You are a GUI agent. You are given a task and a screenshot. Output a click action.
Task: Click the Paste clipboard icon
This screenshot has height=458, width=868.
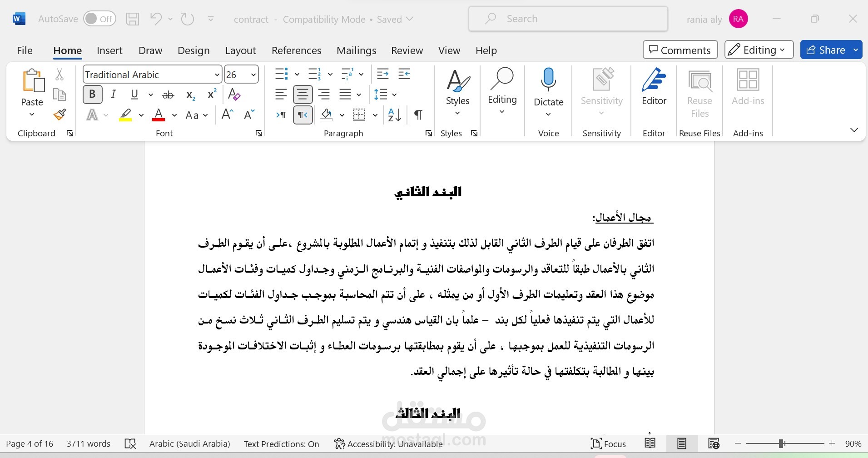pyautogui.click(x=33, y=80)
